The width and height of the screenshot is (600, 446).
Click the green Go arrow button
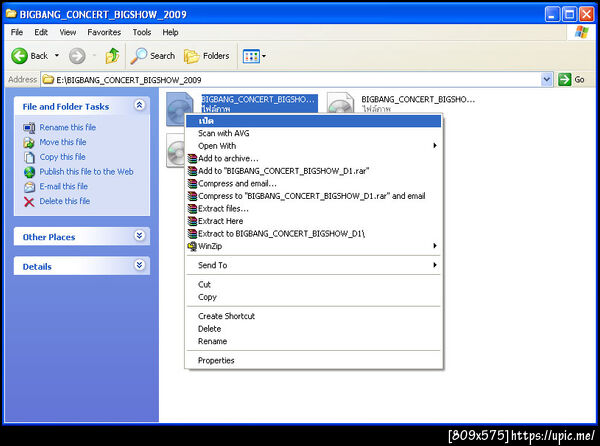pyautogui.click(x=564, y=80)
